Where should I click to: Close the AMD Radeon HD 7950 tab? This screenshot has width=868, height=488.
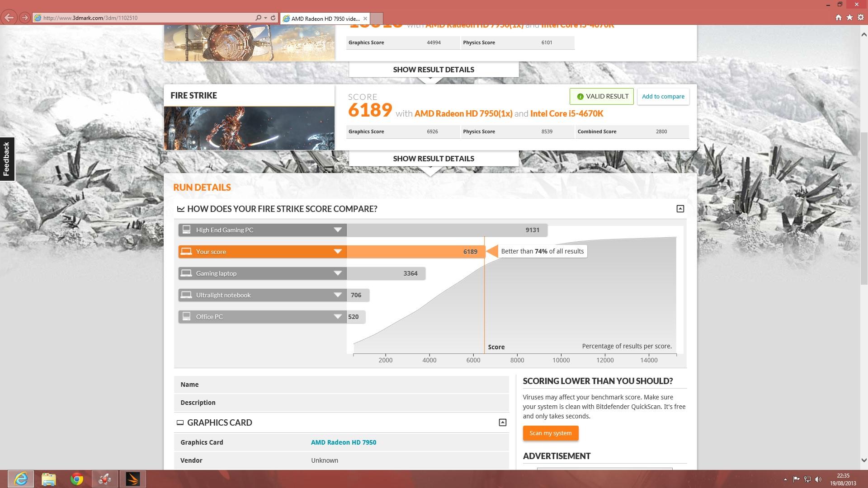365,19
